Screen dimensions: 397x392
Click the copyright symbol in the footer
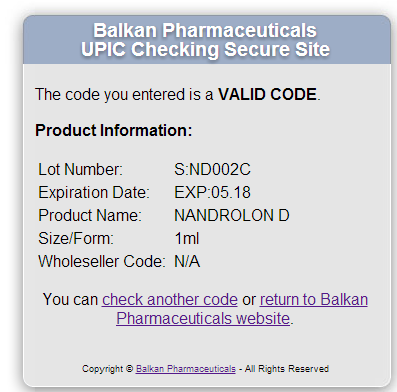(x=129, y=369)
